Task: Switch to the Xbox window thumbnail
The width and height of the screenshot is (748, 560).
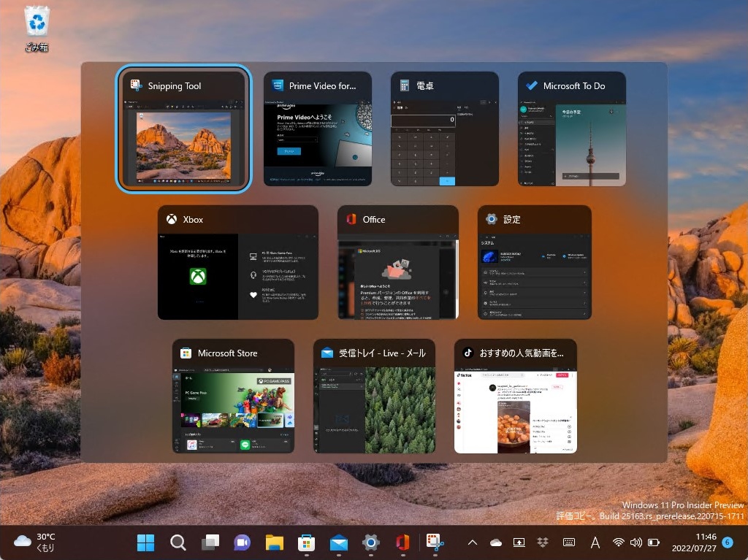Action: click(x=238, y=262)
